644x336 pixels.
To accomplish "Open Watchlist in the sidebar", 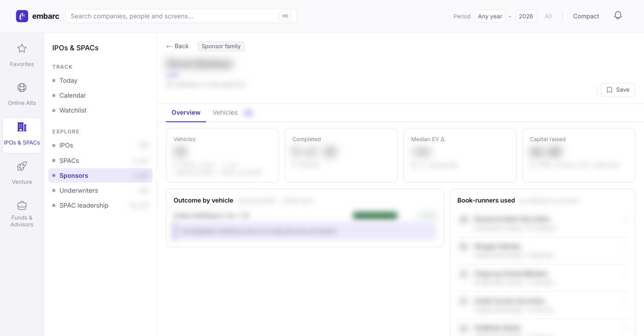I will (x=101, y=110).
